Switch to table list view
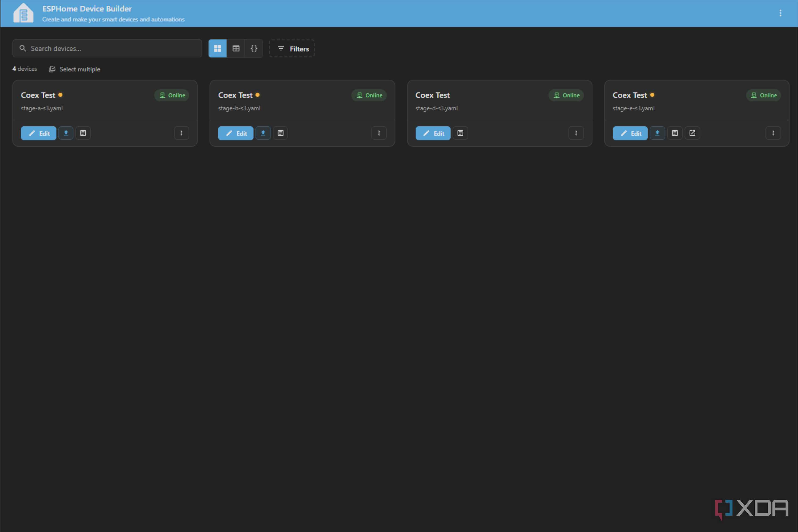 [x=236, y=48]
